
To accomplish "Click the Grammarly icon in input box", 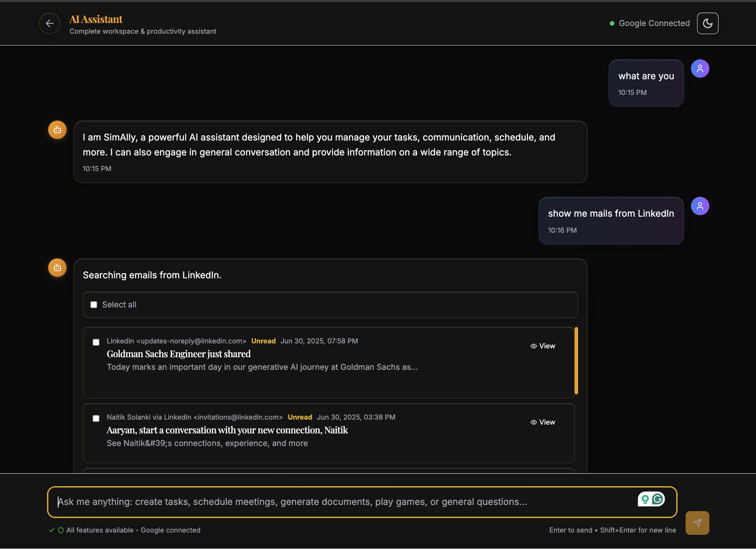I will pos(658,499).
